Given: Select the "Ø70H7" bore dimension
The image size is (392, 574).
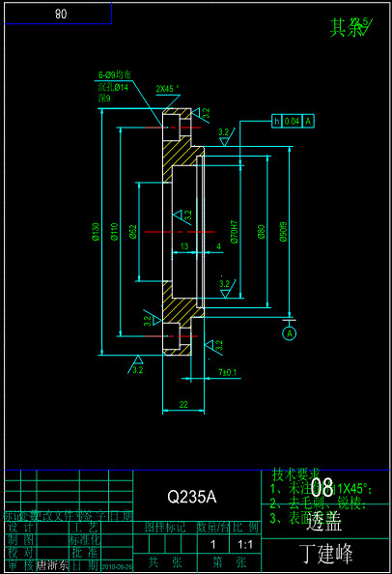Looking at the screenshot, I should (234, 232).
